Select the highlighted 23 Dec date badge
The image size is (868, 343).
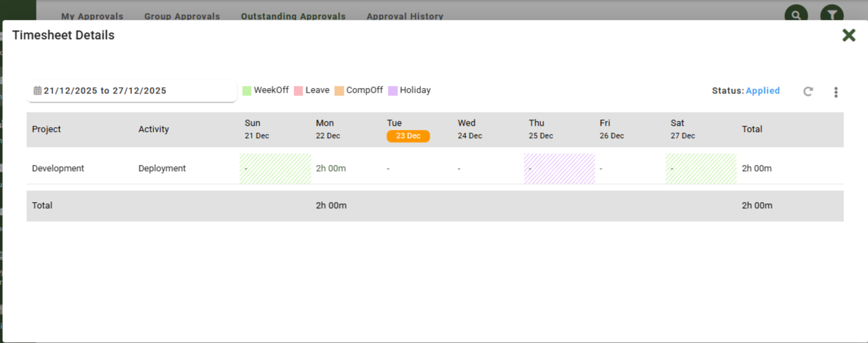point(408,136)
